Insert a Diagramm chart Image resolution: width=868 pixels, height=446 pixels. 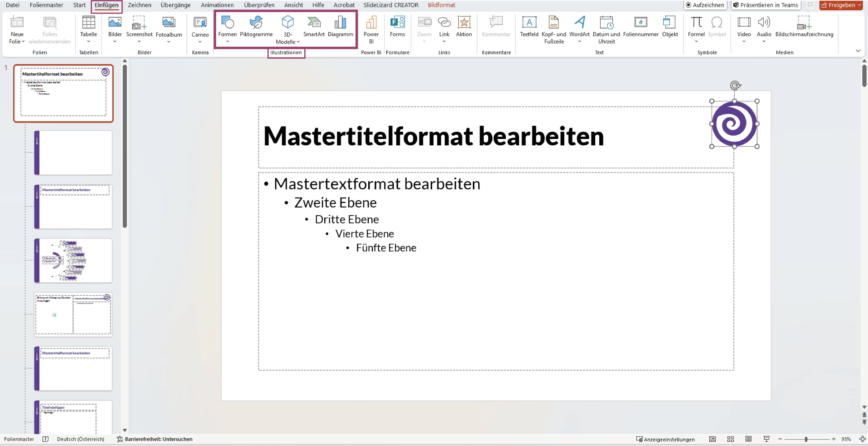[340, 22]
